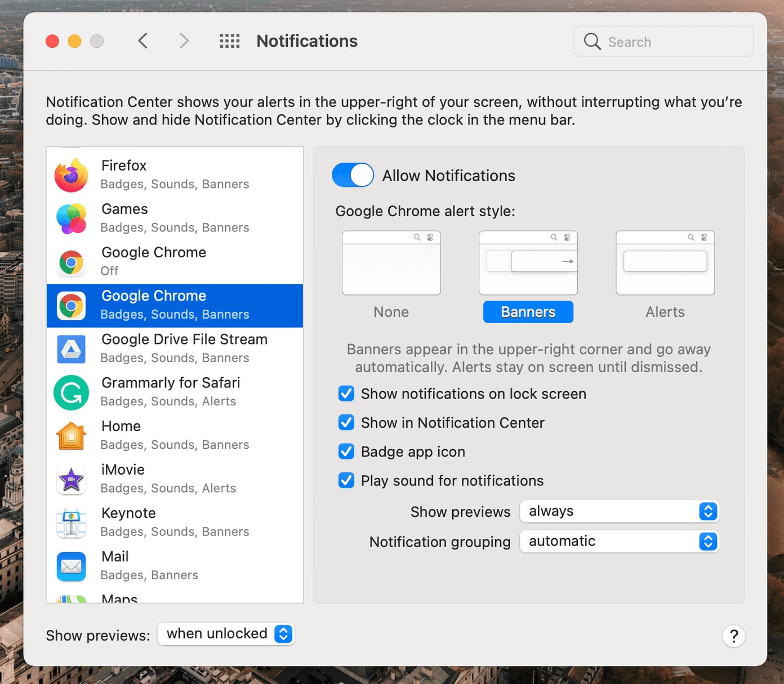Select the Banners alert style thumbnail
784x684 pixels.
coord(528,263)
